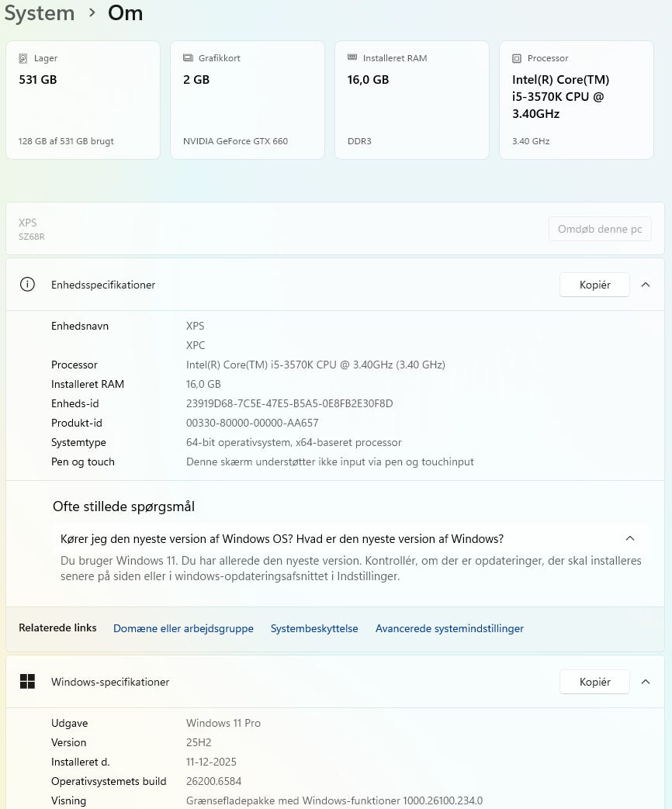This screenshot has height=809, width=672.
Task: Open Domæne eller arbejdsgruppe link
Action: [x=183, y=628]
